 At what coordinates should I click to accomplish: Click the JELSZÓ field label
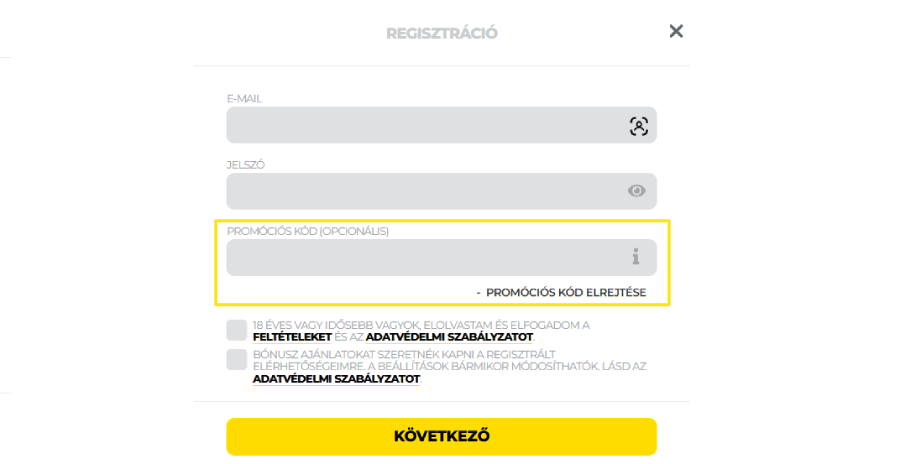point(246,164)
